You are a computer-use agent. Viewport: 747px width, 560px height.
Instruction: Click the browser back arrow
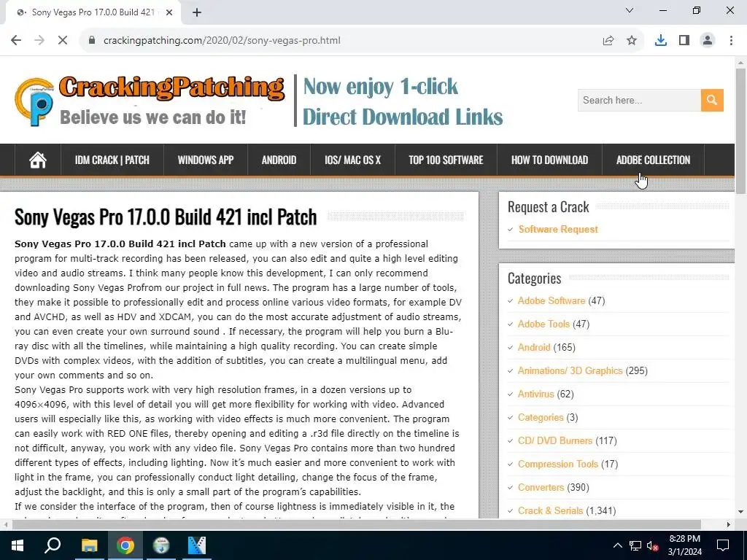click(x=16, y=41)
